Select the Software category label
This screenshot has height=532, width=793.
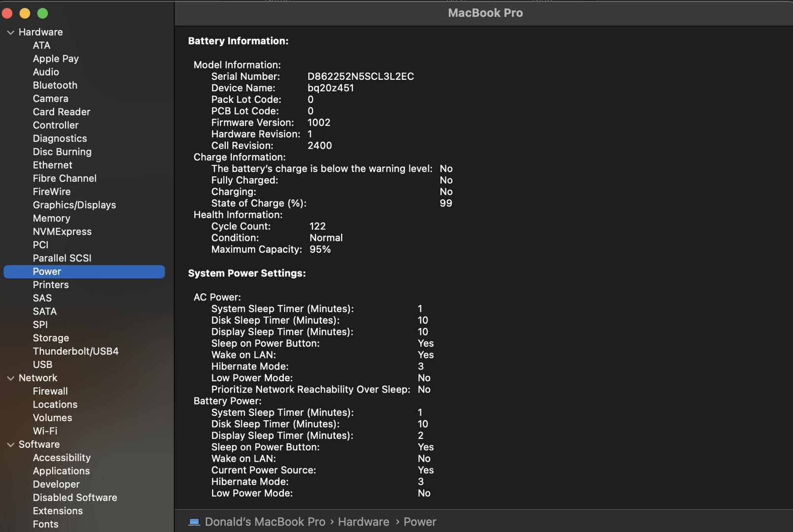39,444
